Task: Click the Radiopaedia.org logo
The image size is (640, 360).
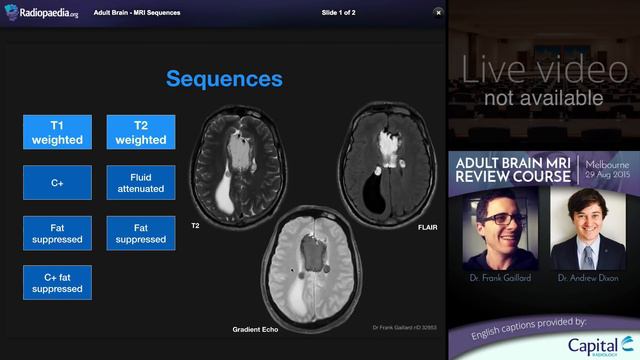Action: pyautogui.click(x=41, y=12)
